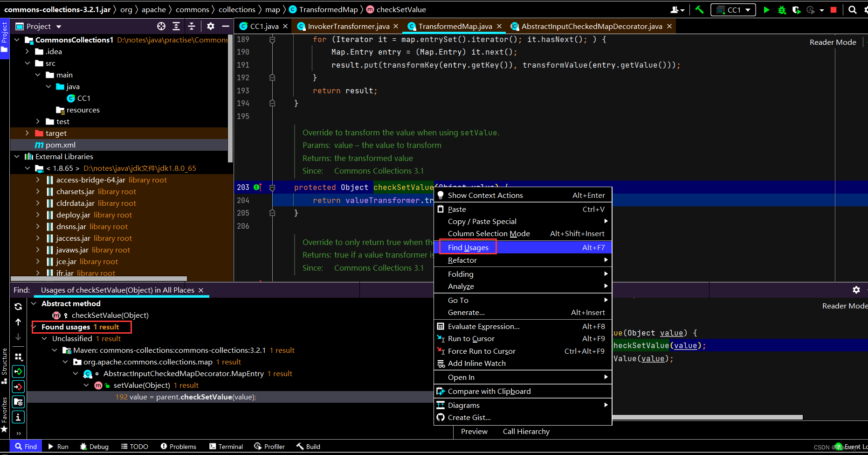Start debugging with the green bug icon
Viewport: 868px width, 455px height.
coord(782,9)
